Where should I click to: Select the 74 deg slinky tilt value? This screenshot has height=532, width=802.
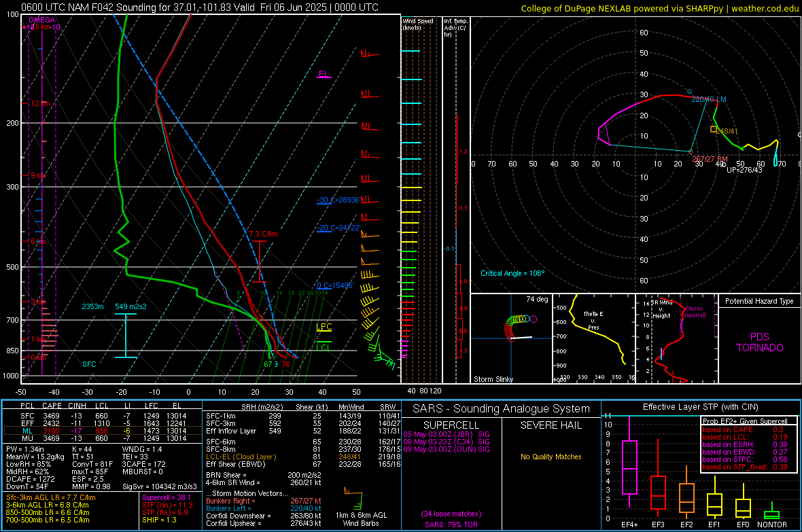(537, 299)
